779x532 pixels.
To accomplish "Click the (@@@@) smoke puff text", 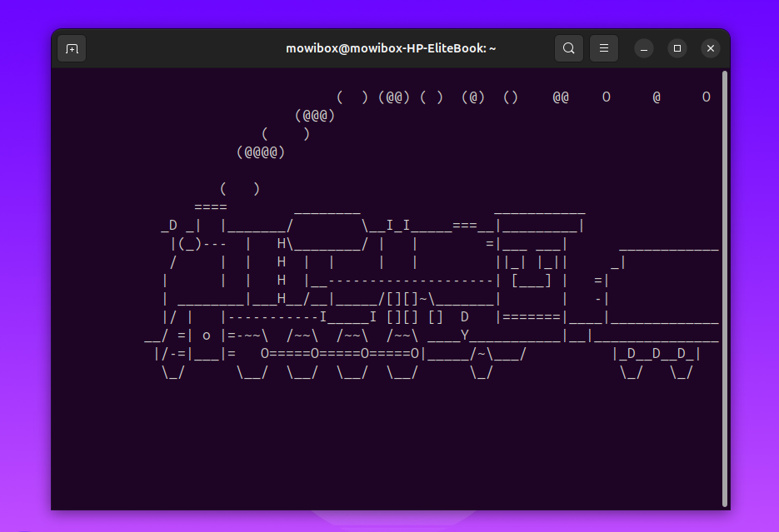I will click(x=261, y=152).
